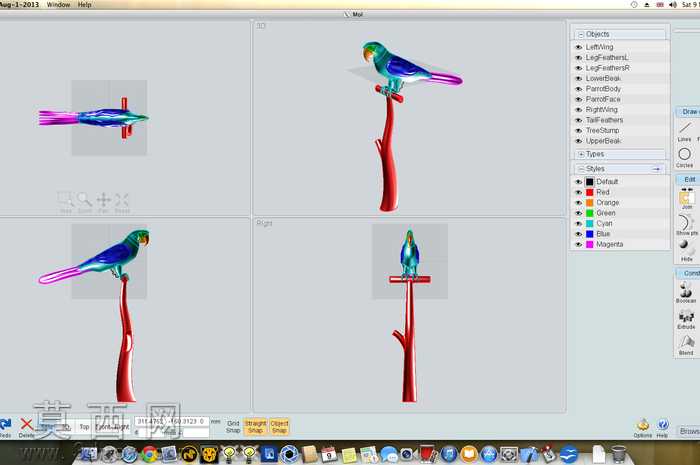Viewport: 700px width, 465px height.
Task: Switch to the Top view tab
Action: [x=84, y=427]
